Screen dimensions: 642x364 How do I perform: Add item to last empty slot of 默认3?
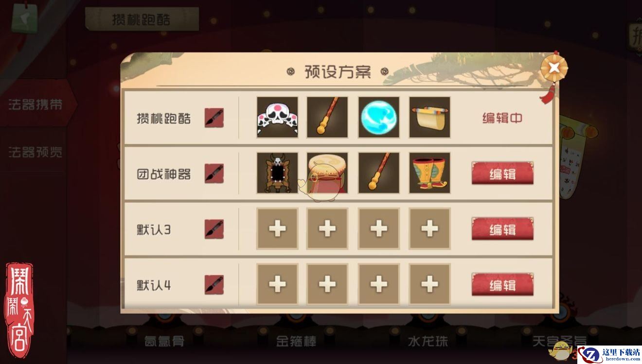pos(429,228)
